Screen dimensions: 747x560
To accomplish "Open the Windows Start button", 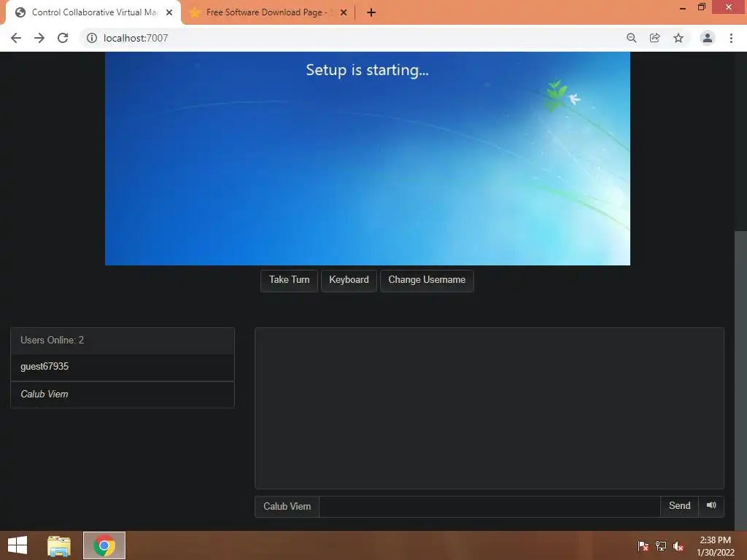I will [18, 545].
